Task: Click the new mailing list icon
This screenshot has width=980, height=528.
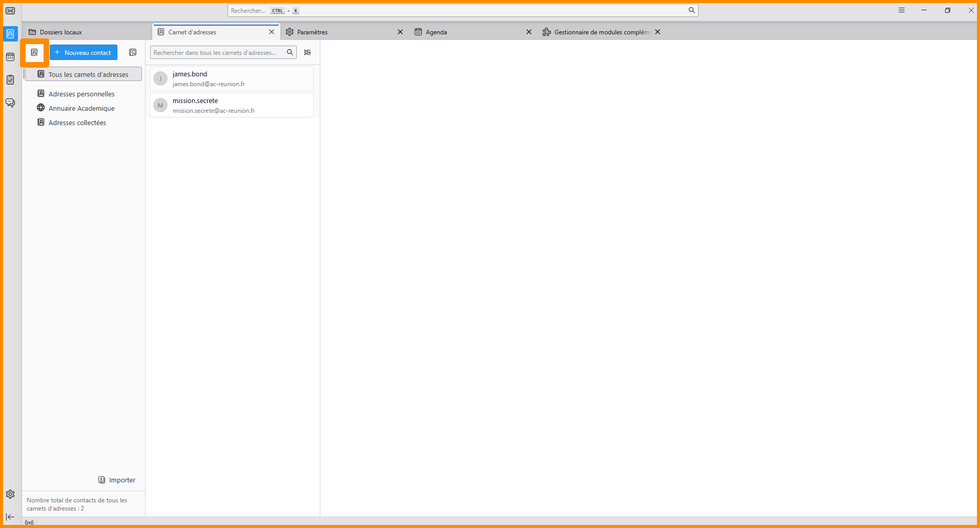Action: (x=133, y=52)
